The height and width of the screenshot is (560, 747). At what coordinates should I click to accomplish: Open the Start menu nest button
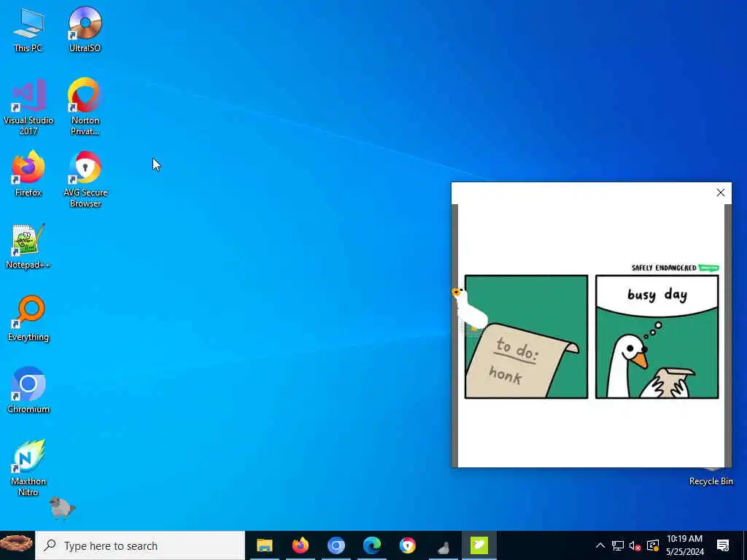[x=18, y=545]
